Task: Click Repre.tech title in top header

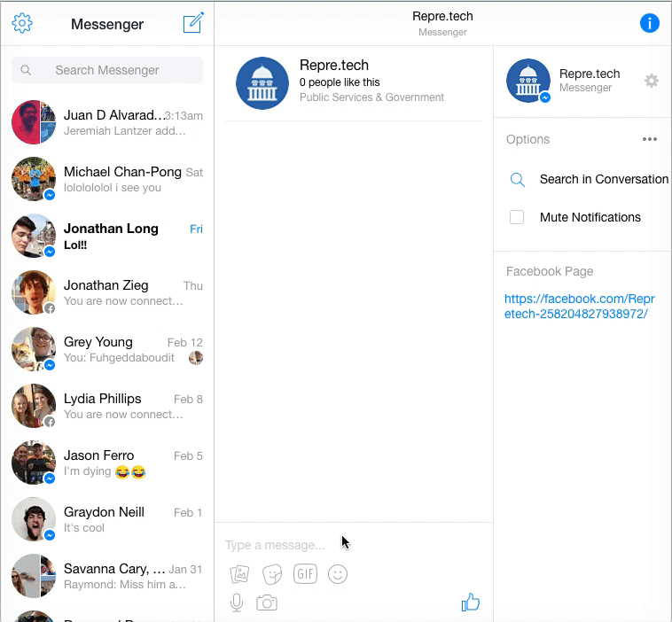Action: pos(442,16)
